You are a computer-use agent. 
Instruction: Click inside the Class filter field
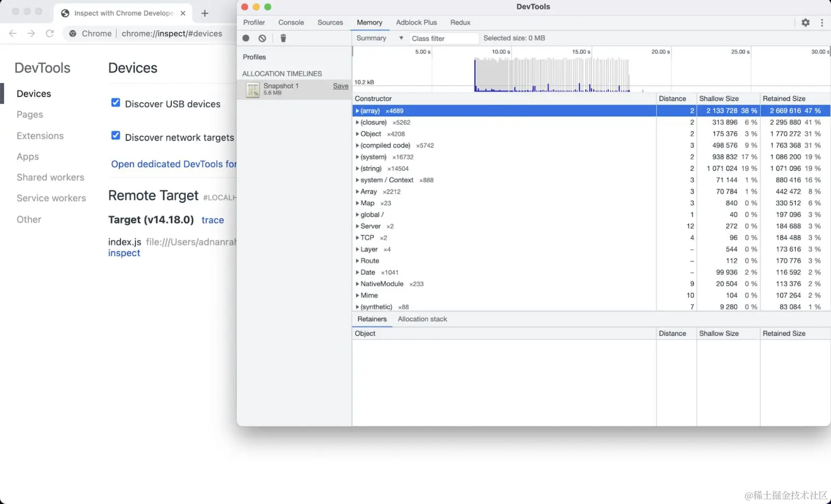coord(444,38)
